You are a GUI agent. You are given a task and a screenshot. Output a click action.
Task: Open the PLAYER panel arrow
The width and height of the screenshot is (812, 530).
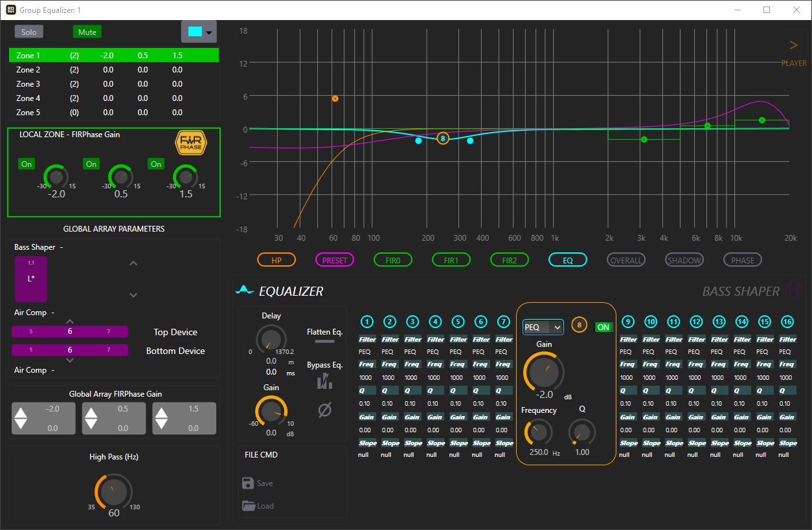click(x=793, y=45)
